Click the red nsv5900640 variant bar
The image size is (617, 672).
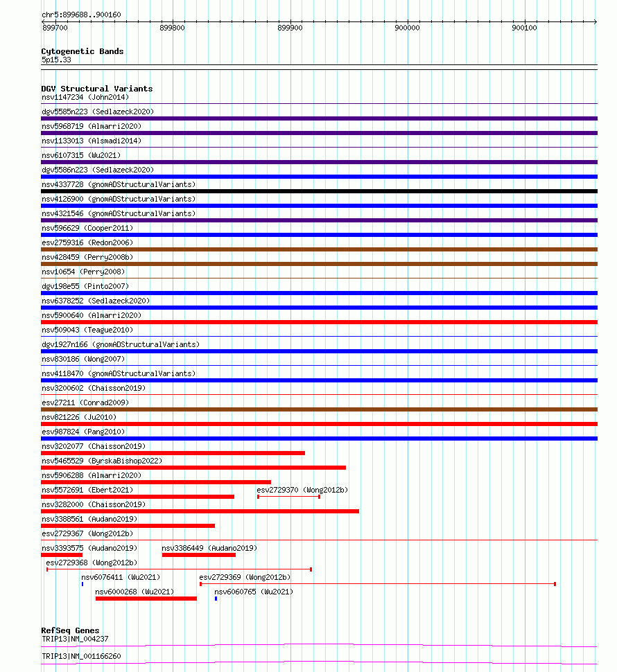[319, 322]
